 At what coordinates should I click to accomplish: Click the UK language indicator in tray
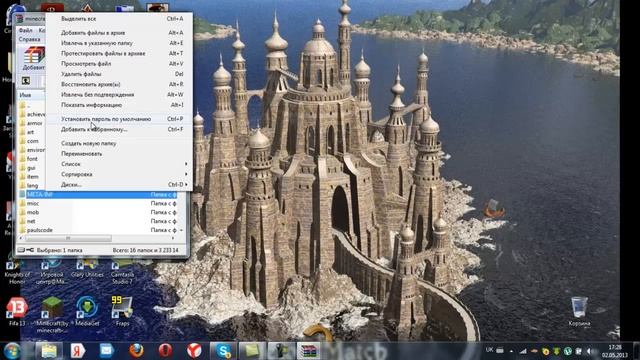click(489, 350)
